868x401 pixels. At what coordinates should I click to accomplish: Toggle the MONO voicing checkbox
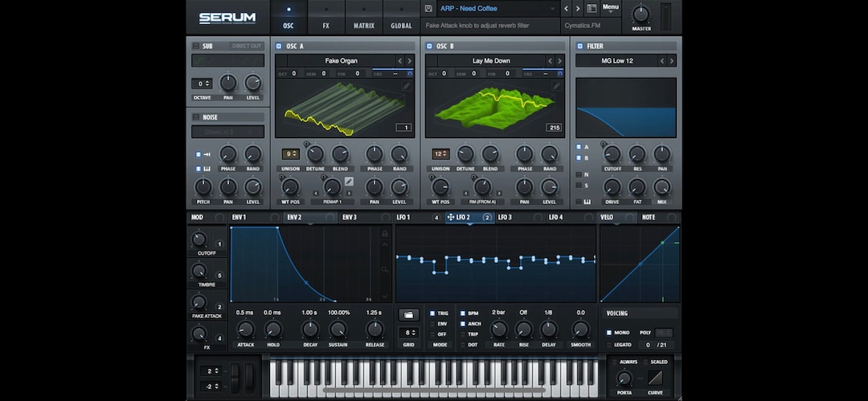(x=609, y=333)
